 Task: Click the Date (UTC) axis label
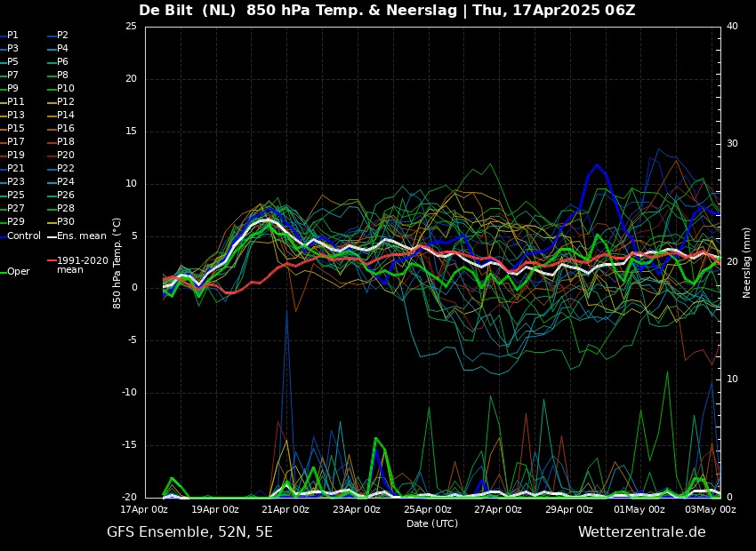(432, 523)
